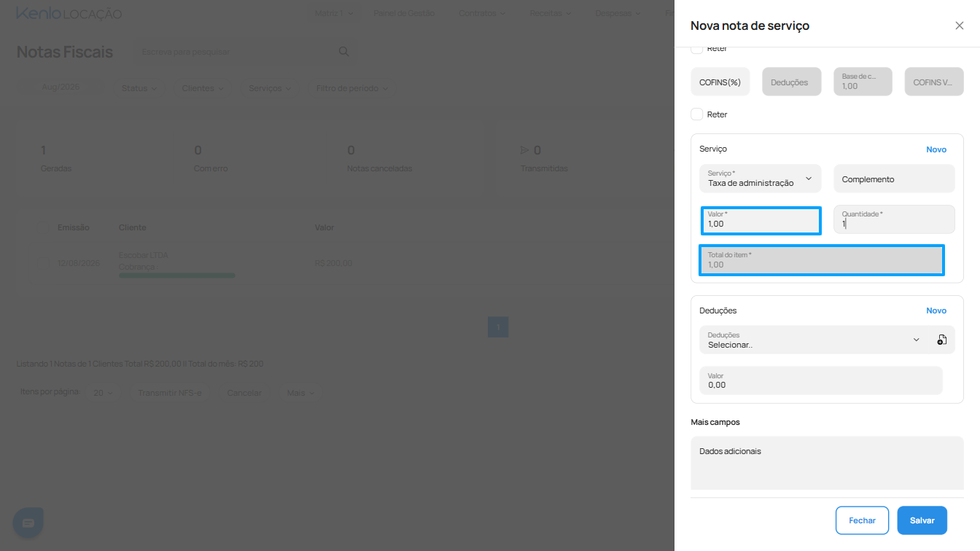Open the Serviços filter dropdown
Image resolution: width=980 pixels, height=551 pixels.
tap(270, 88)
